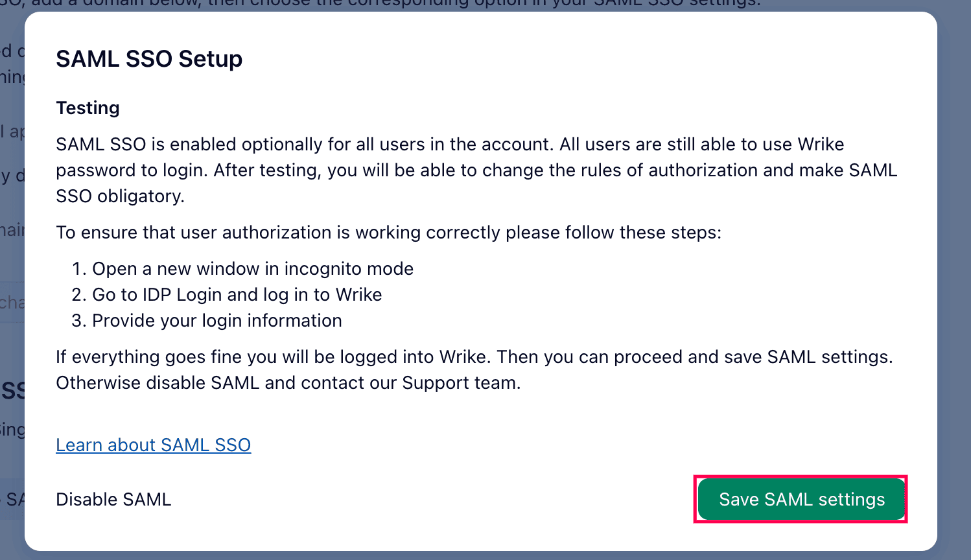The width and height of the screenshot is (971, 560).
Task: Click the highlighted pink border around Save button
Action: coord(801,476)
